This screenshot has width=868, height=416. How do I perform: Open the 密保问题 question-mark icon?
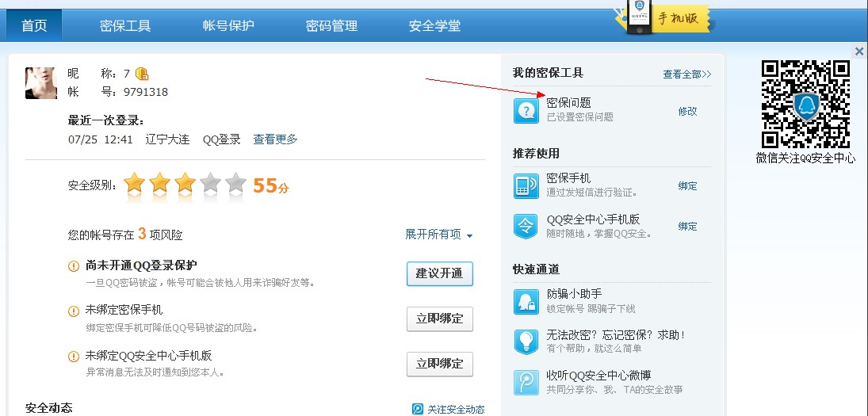click(x=526, y=111)
